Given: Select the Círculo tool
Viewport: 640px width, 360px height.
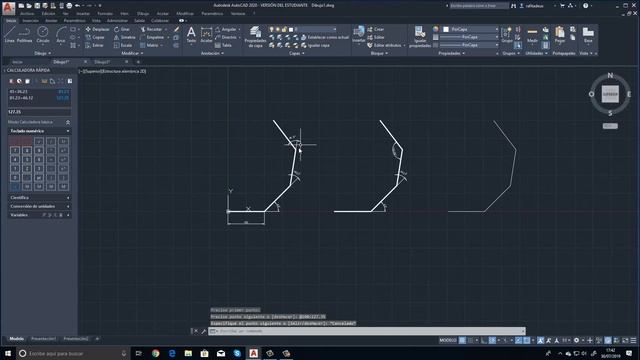Looking at the screenshot, I should pyautogui.click(x=43, y=34).
